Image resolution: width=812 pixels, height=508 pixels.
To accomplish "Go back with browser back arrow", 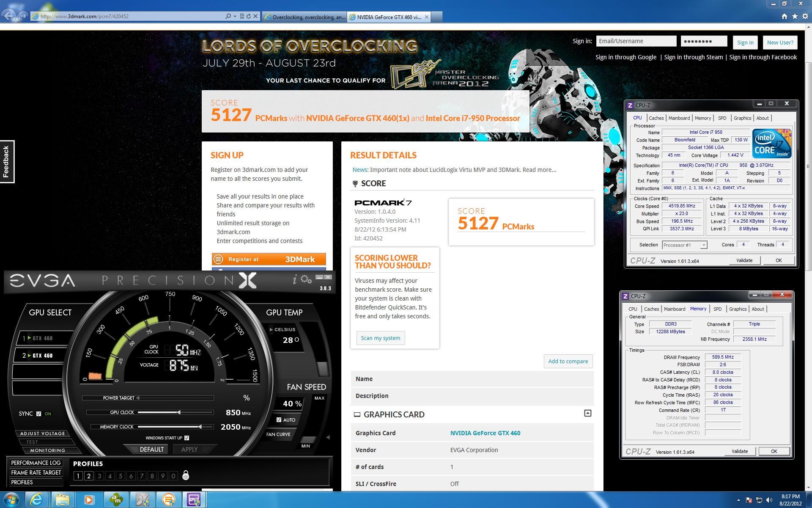I will click(x=9, y=16).
